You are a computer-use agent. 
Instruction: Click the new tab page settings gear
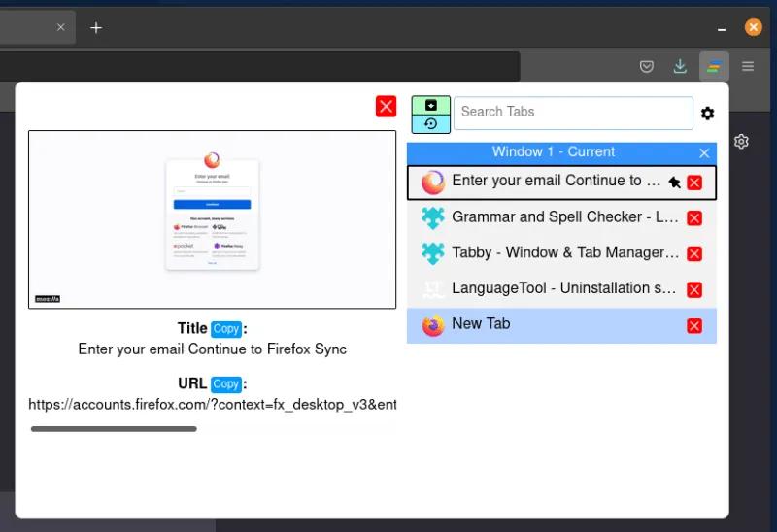pyautogui.click(x=741, y=142)
